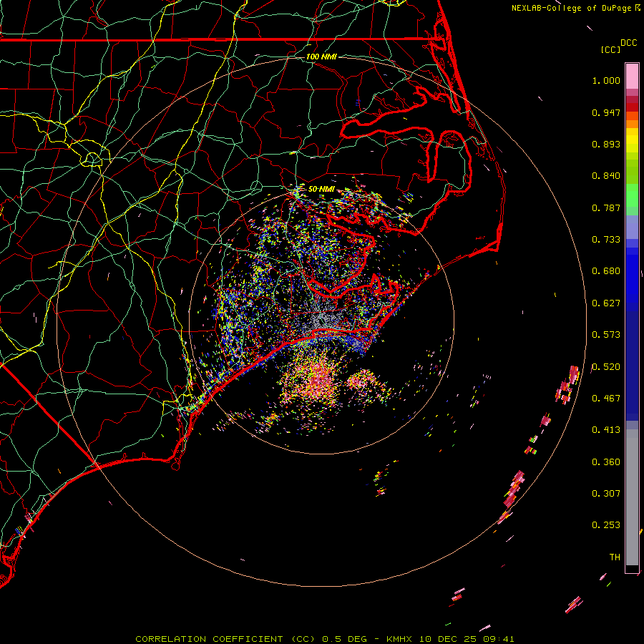The height and width of the screenshot is (644, 644).
Task: Click the 50 NMI range ring label
Action: 321,189
